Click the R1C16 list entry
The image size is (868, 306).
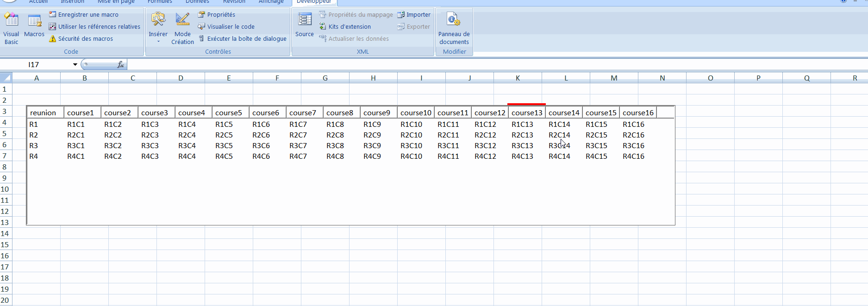pos(633,124)
